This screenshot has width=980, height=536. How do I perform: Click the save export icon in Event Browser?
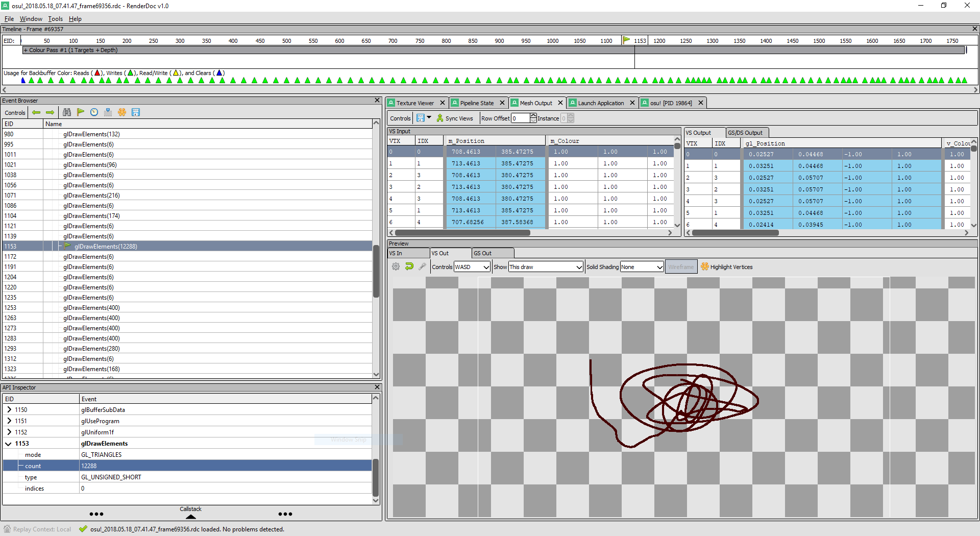coord(136,112)
